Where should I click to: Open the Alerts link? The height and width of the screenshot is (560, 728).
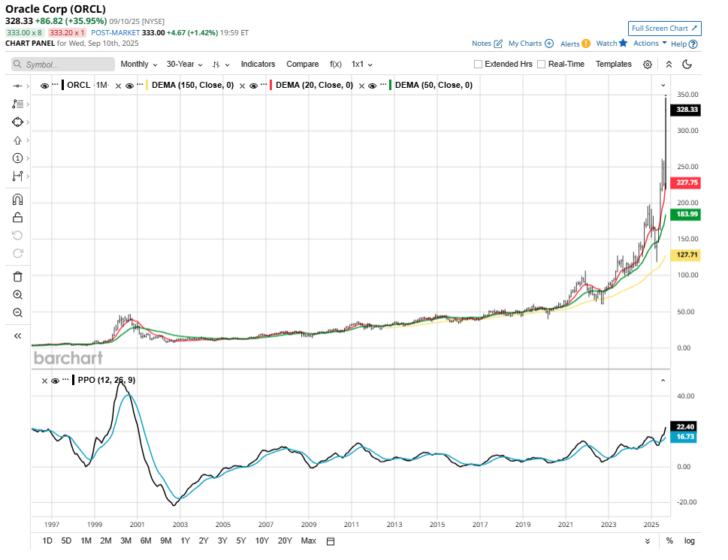[x=575, y=44]
